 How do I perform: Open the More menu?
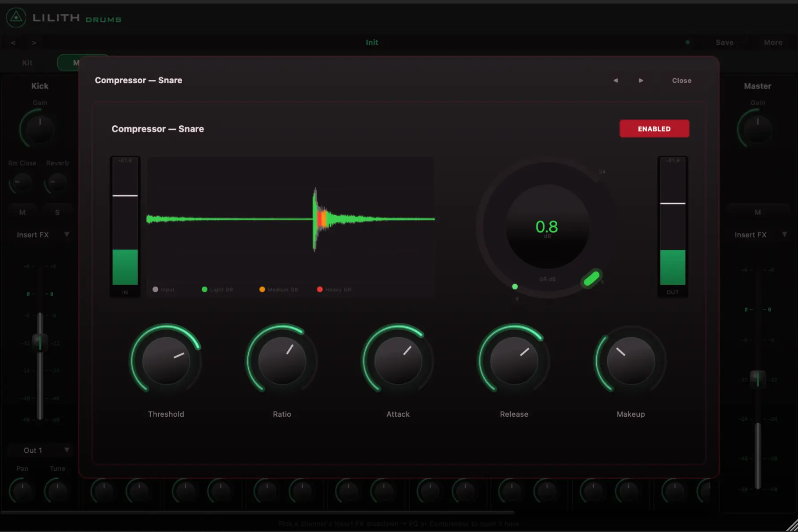773,43
